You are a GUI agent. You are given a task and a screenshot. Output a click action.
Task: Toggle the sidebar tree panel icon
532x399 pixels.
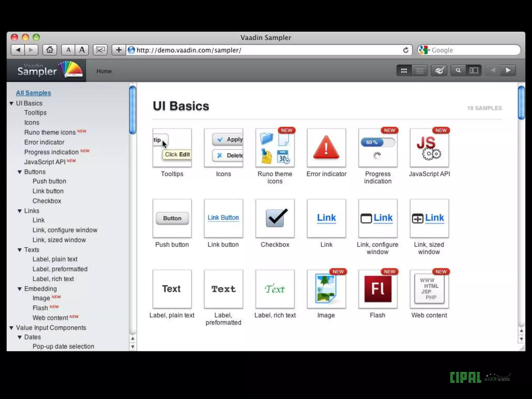coord(474,70)
